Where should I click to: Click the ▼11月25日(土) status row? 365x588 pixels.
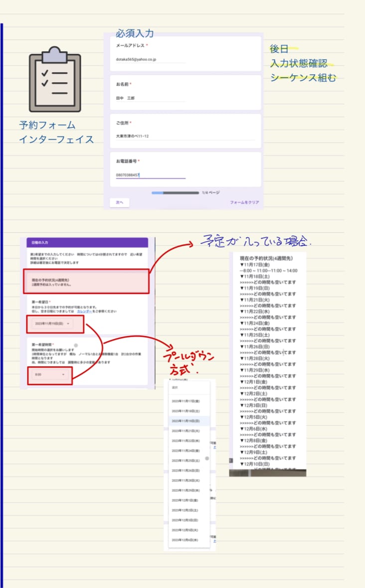[x=255, y=335]
